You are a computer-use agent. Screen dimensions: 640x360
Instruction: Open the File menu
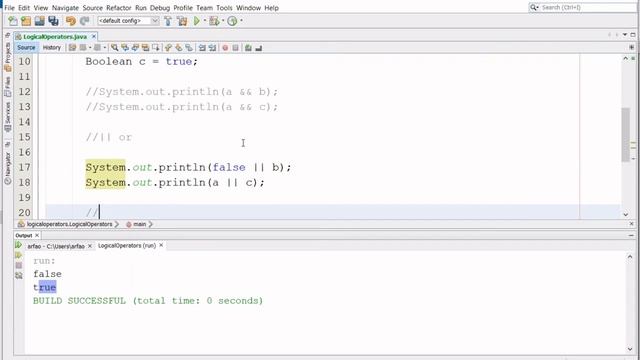click(x=9, y=8)
